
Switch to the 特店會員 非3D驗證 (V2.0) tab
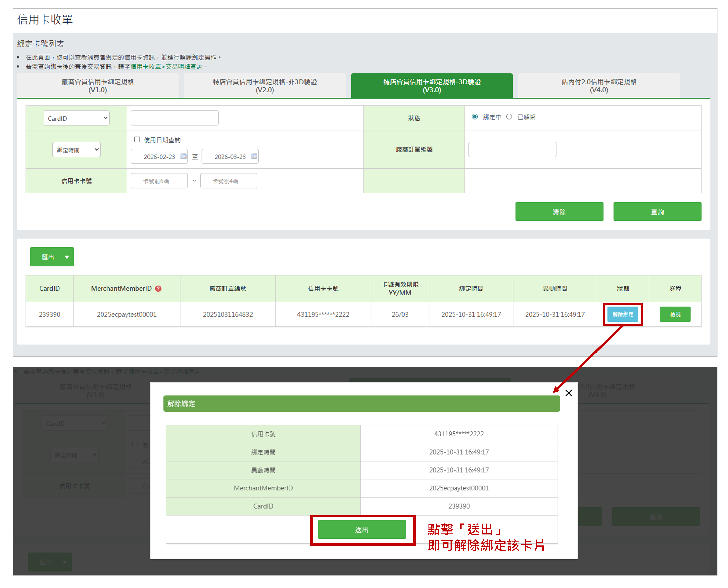pyautogui.click(x=265, y=86)
